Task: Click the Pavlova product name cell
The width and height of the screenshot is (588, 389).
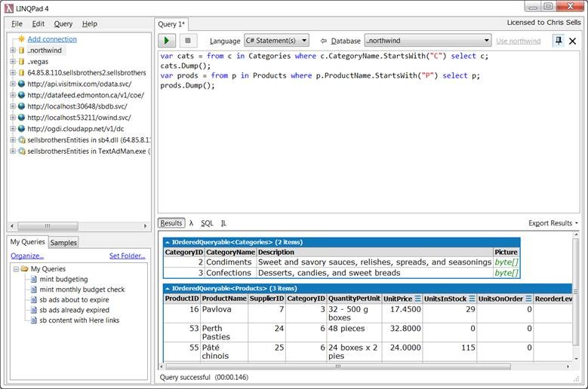Action: coord(224,314)
